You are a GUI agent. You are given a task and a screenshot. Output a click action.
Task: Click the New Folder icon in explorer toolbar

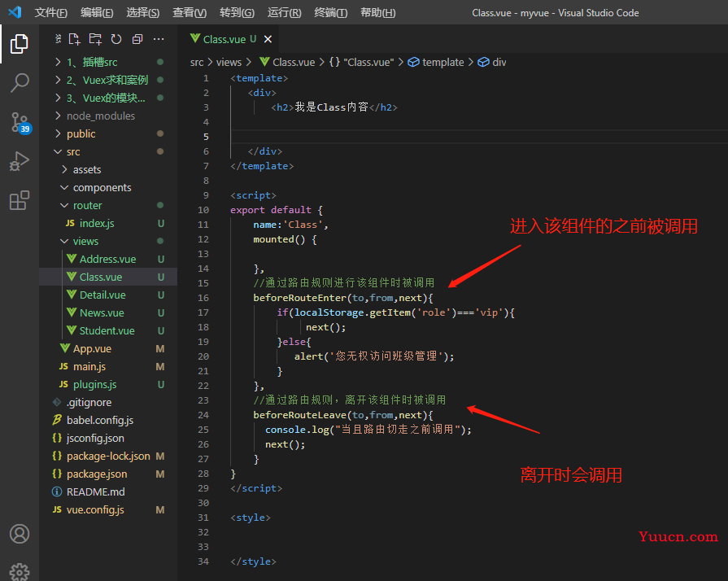tap(95, 39)
